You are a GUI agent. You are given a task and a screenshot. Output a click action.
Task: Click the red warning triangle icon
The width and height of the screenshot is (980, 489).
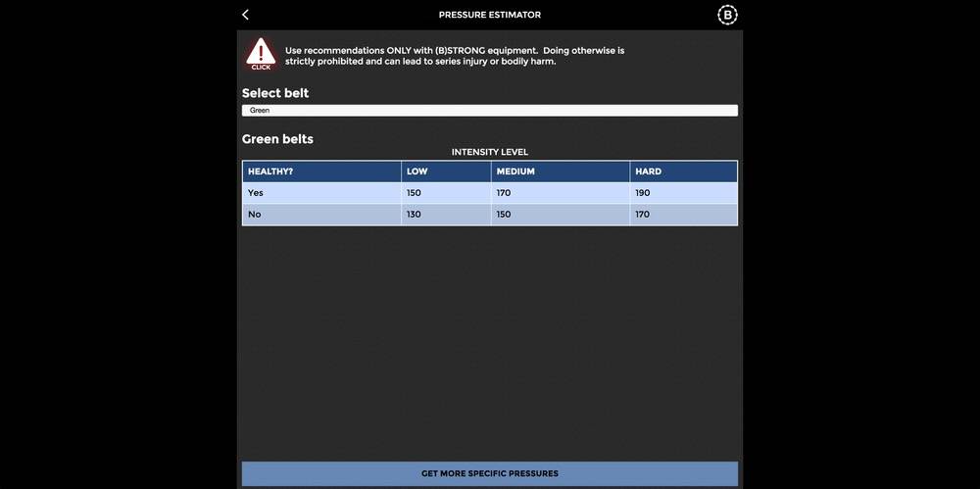[261, 54]
